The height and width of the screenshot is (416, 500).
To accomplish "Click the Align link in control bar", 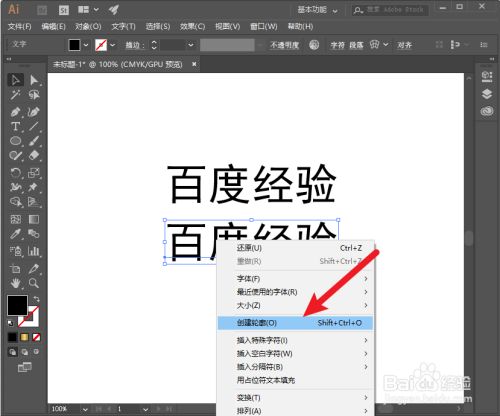I will pos(404,45).
